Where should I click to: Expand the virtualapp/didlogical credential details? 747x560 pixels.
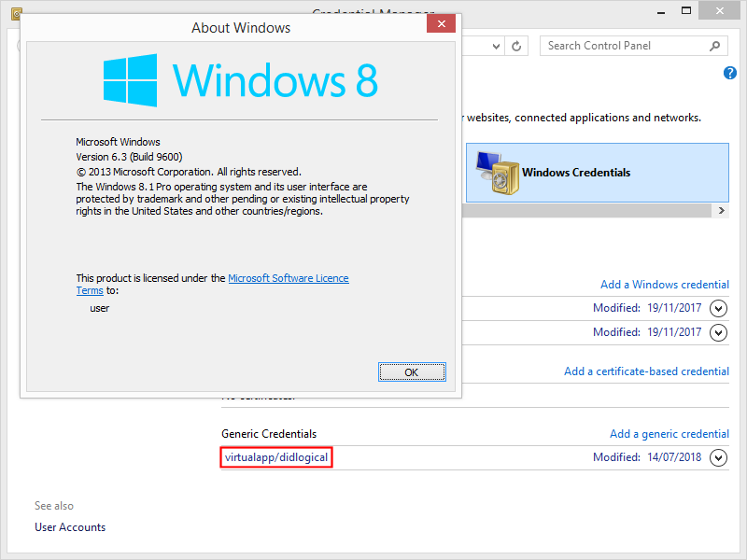pyautogui.click(x=718, y=457)
